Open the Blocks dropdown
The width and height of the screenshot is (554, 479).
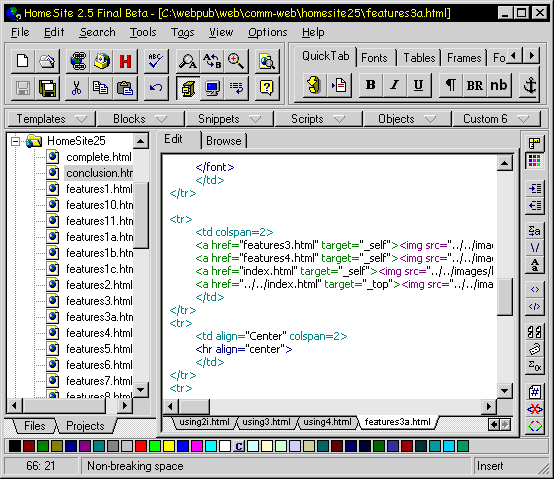pyautogui.click(x=141, y=119)
